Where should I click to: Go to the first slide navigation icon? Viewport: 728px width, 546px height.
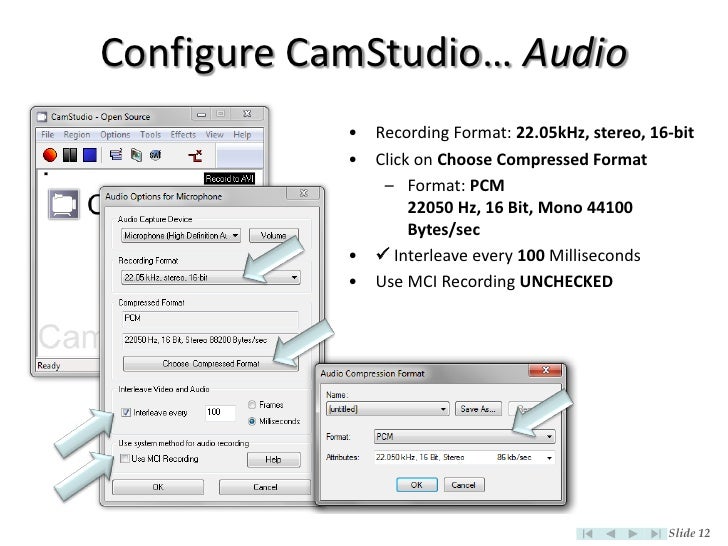pos(588,533)
